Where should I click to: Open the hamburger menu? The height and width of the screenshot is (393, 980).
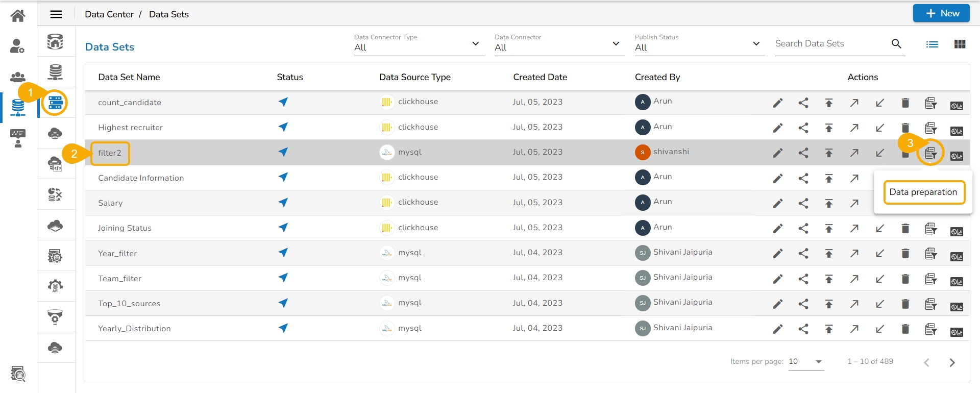[56, 14]
